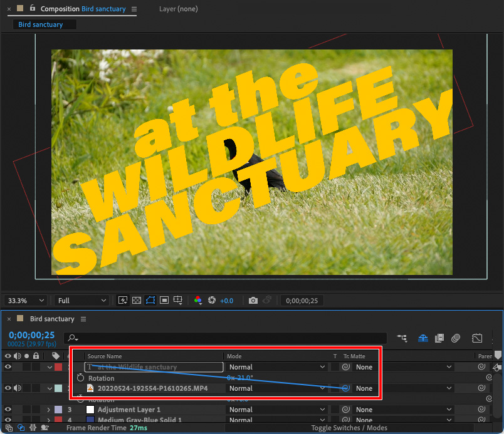
Task: Click Toggle Switches / Modes button
Action: coord(349,428)
